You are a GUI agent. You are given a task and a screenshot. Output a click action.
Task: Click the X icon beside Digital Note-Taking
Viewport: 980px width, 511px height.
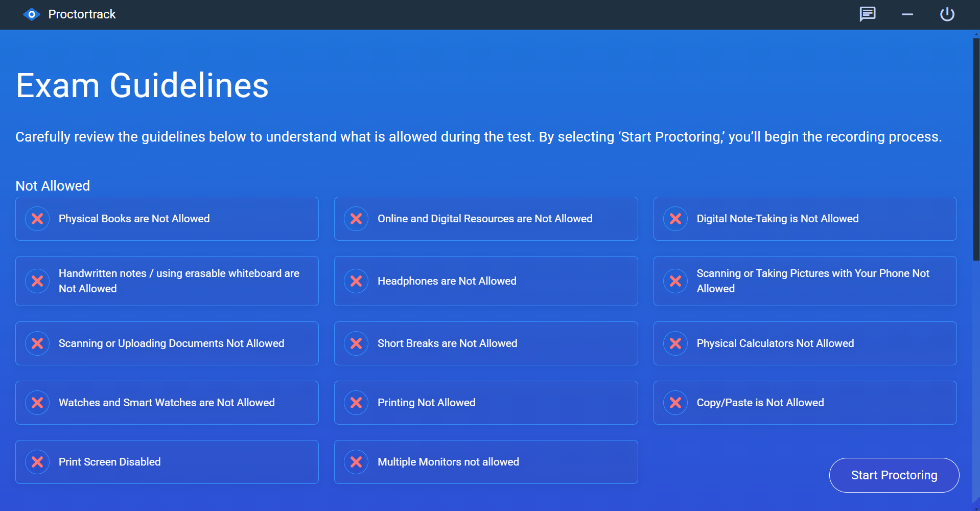tap(675, 219)
